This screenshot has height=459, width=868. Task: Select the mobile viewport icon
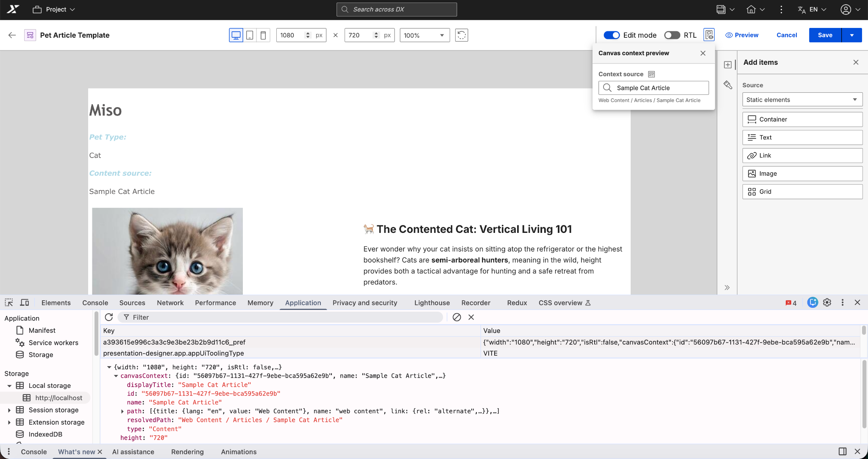[263, 35]
